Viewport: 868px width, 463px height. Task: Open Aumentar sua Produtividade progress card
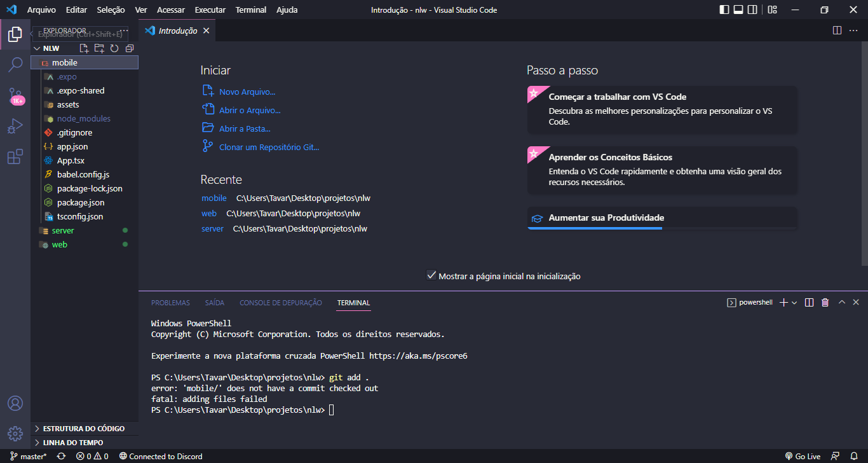click(x=662, y=218)
